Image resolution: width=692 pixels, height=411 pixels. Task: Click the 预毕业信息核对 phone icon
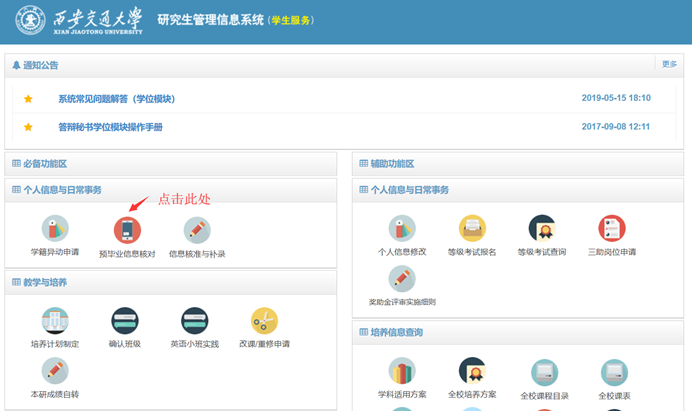[127, 230]
